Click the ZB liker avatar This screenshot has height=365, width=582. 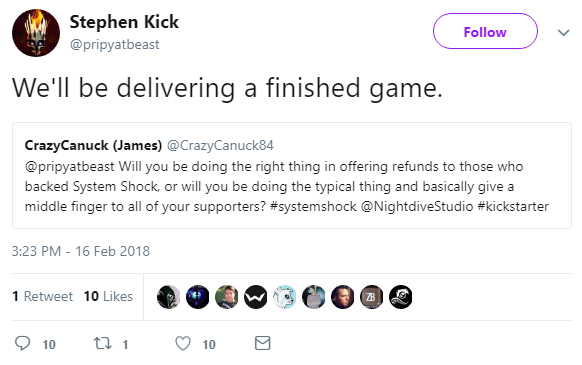(371, 297)
